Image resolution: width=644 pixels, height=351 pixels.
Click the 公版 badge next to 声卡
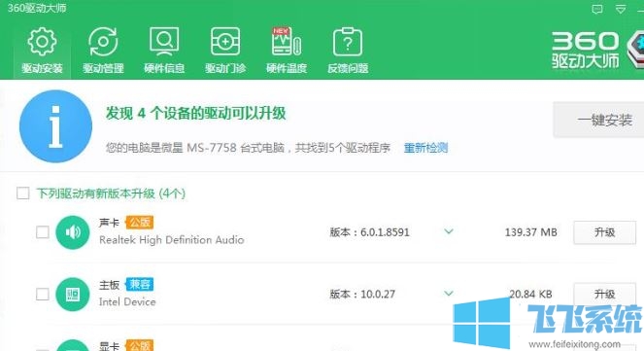[140, 223]
